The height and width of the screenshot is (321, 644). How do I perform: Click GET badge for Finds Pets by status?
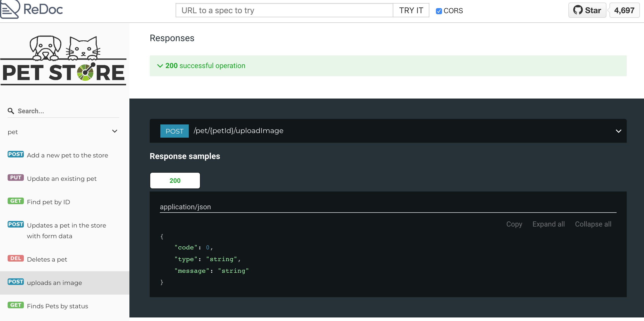pyautogui.click(x=16, y=305)
